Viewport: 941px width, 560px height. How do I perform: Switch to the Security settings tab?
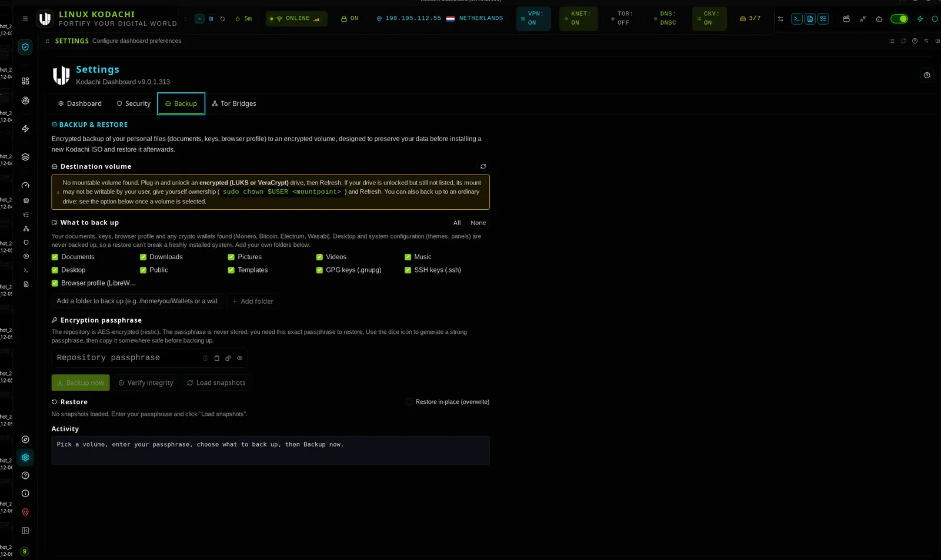coord(134,103)
